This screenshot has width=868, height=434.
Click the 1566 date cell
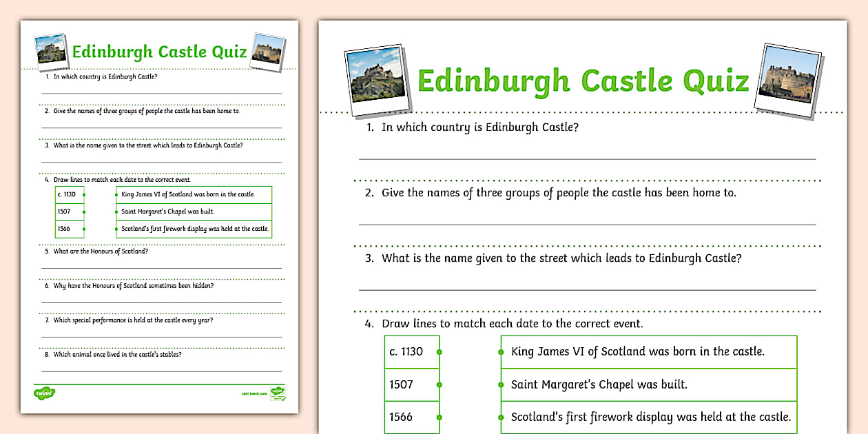[411, 417]
